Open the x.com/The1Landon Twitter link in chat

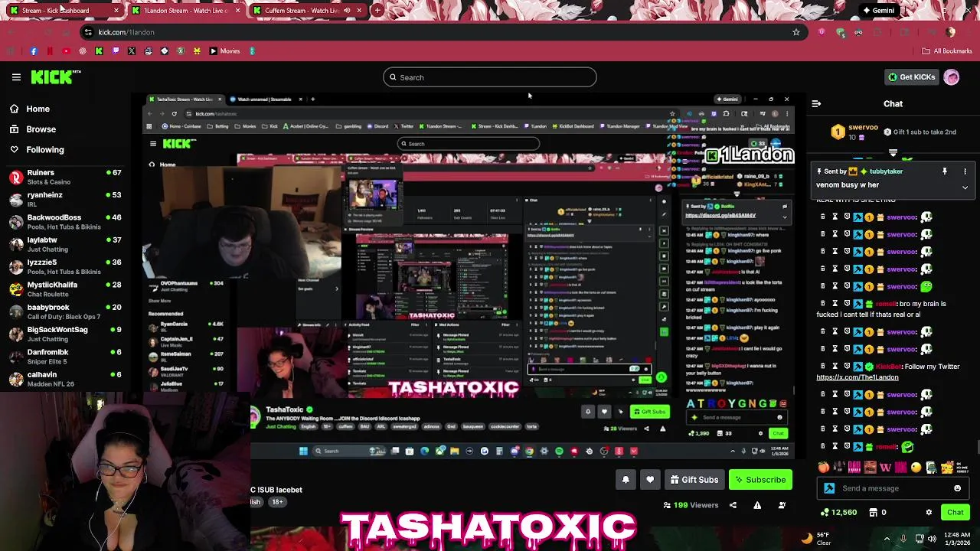[x=857, y=377]
